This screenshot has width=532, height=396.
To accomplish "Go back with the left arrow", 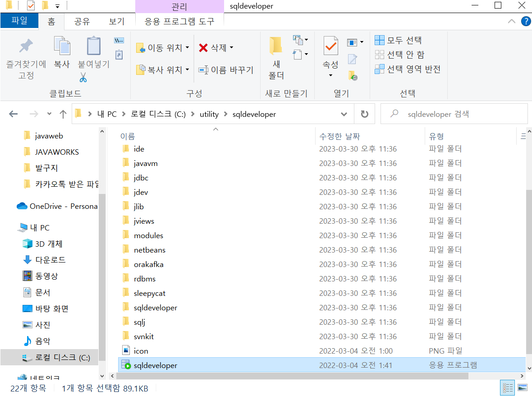I will coord(13,114).
